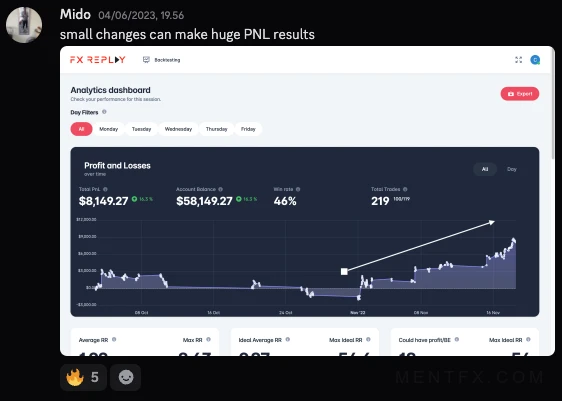The width and height of the screenshot is (562, 401).
Task: Click the $58,149.27 account balance value
Action: tap(204, 201)
